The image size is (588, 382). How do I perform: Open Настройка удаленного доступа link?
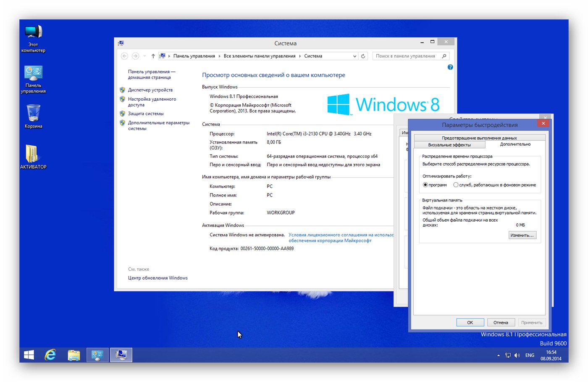tap(152, 102)
